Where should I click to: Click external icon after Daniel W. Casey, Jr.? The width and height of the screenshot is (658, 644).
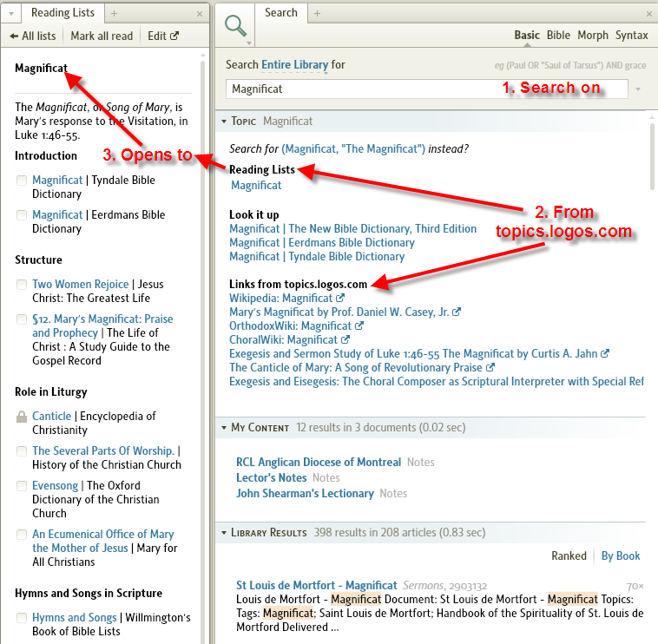coord(457,312)
